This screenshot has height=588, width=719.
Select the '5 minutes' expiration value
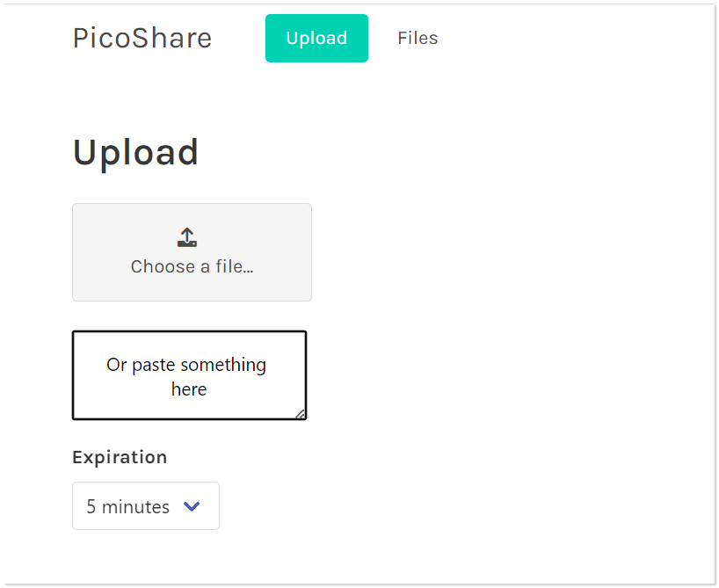(x=128, y=507)
